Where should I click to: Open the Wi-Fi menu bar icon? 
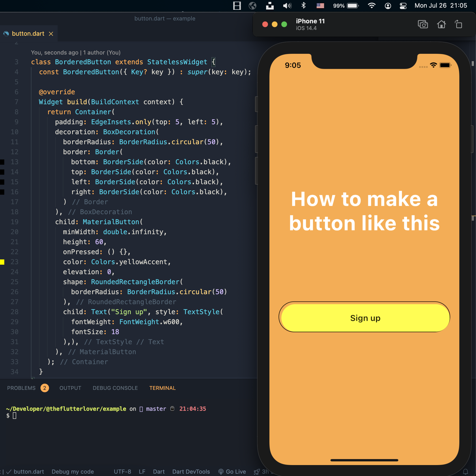tap(372, 5)
